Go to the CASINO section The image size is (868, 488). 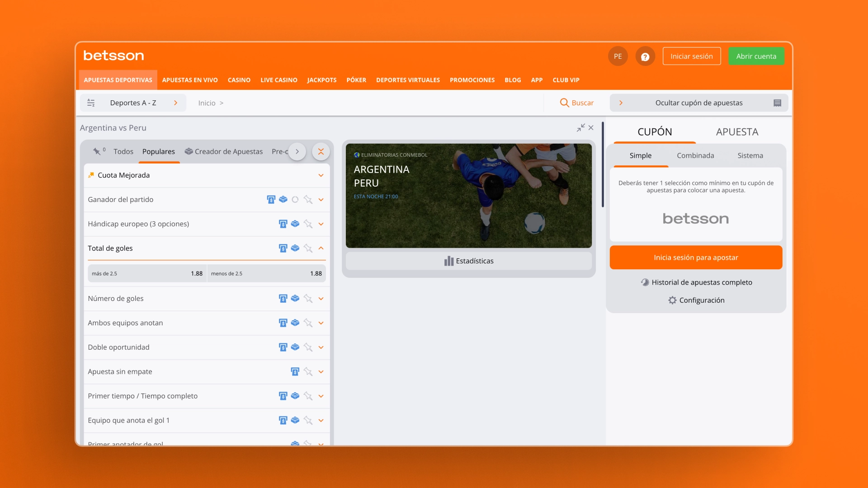click(239, 80)
